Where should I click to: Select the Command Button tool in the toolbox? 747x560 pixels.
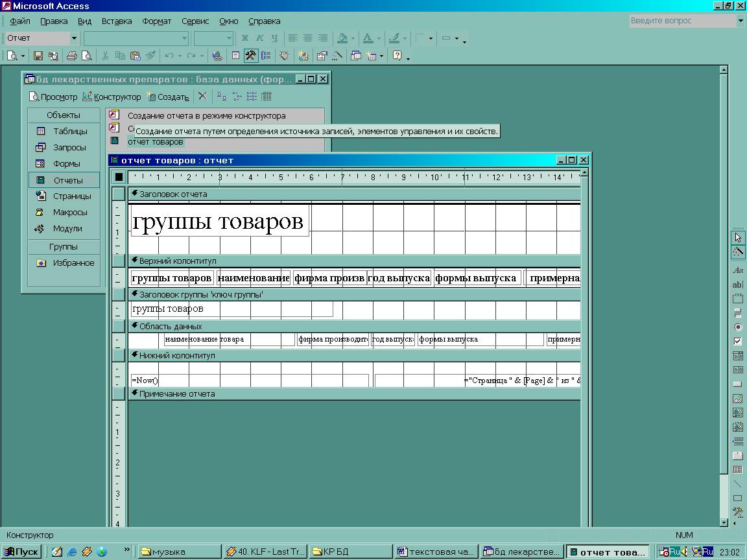pyautogui.click(x=737, y=384)
